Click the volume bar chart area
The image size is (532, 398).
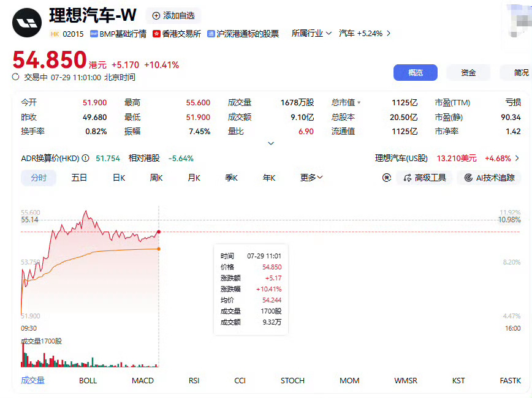[90, 356]
